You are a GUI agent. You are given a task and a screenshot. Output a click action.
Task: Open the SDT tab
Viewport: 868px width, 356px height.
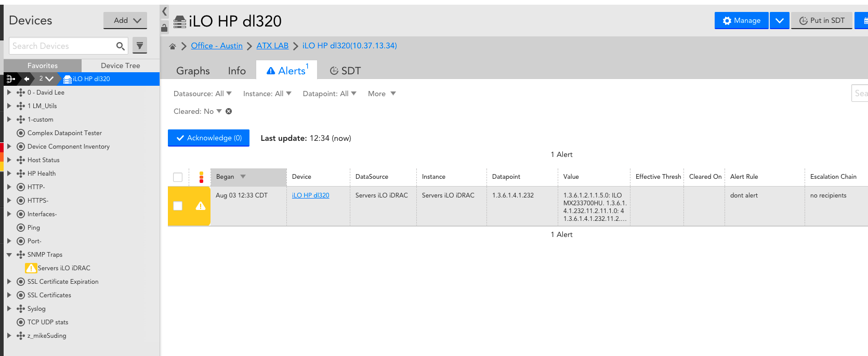point(345,71)
